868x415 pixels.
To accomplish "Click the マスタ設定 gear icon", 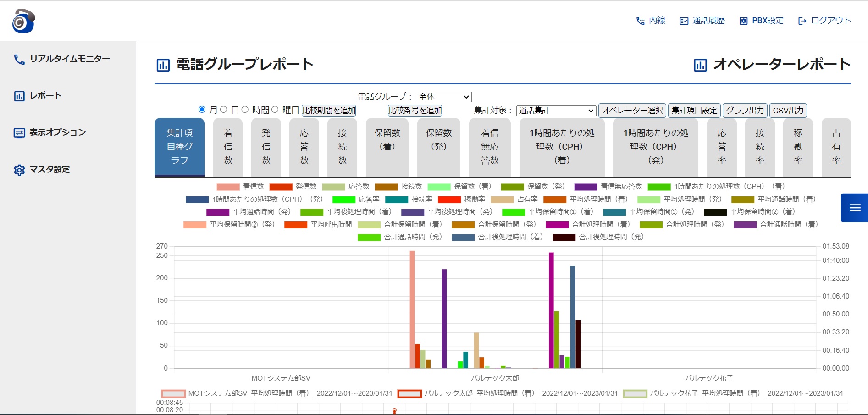I will (x=19, y=170).
